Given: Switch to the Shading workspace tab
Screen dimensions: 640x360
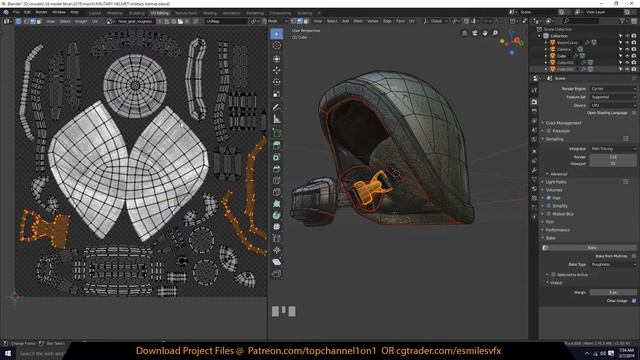Looking at the screenshot, I should [210, 13].
